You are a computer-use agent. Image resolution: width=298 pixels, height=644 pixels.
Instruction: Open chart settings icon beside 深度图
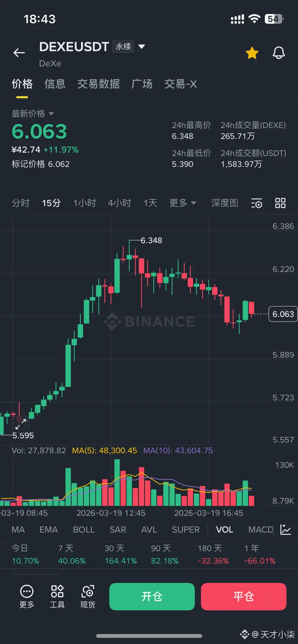coord(257,203)
